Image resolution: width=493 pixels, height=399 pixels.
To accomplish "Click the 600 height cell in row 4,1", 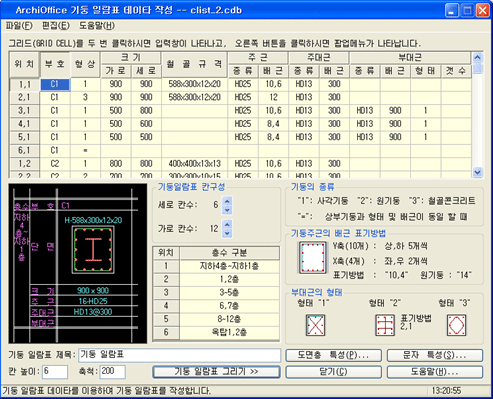I will 146,124.
